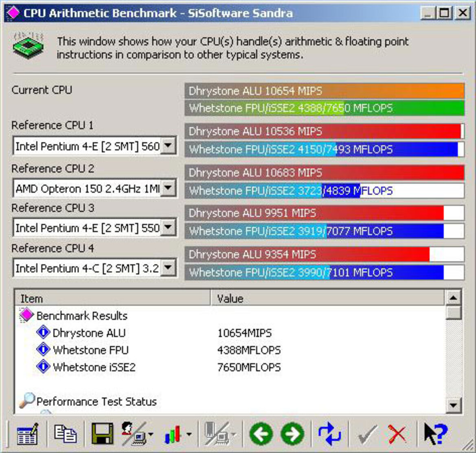Select the Intel Pentium 4-C 3.2 combo box
This screenshot has height=453, width=476.
click(x=94, y=268)
